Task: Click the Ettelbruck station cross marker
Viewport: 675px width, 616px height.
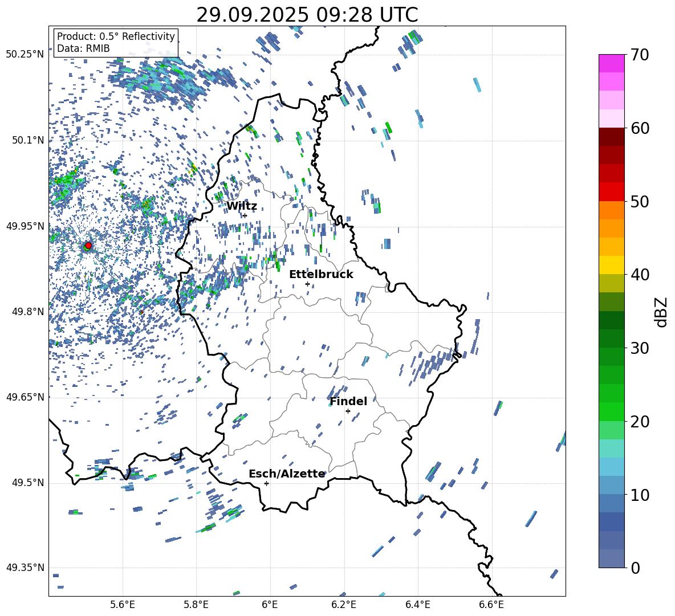Action: [307, 284]
